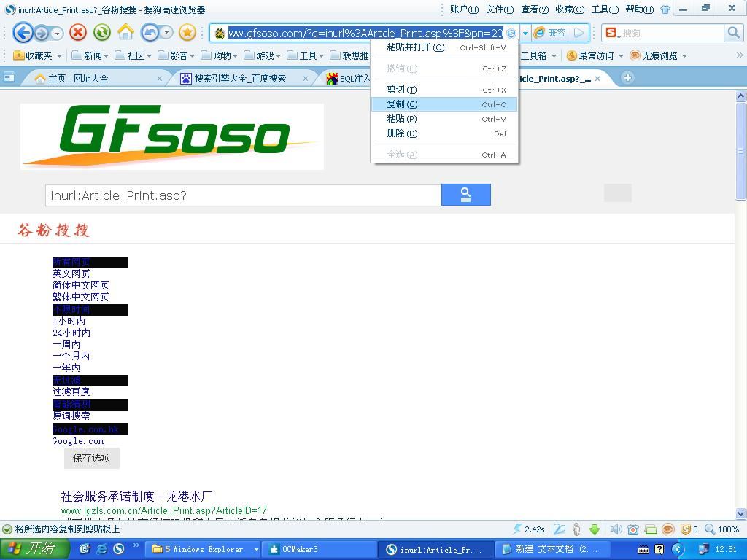This screenshot has height=560, width=747.
Task: Click the Internet Explorer icon in quick launch
Action: [102, 548]
